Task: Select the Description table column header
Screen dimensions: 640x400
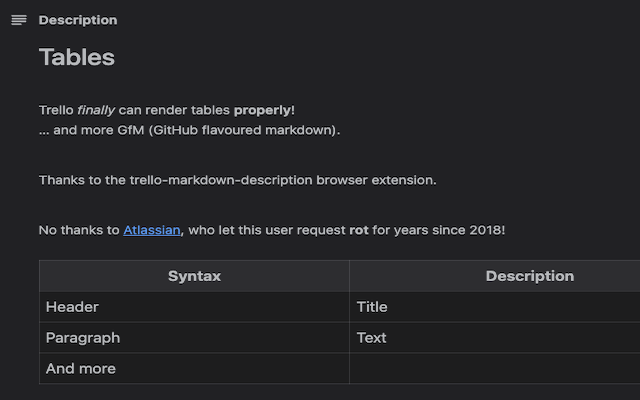Action: [529, 276]
